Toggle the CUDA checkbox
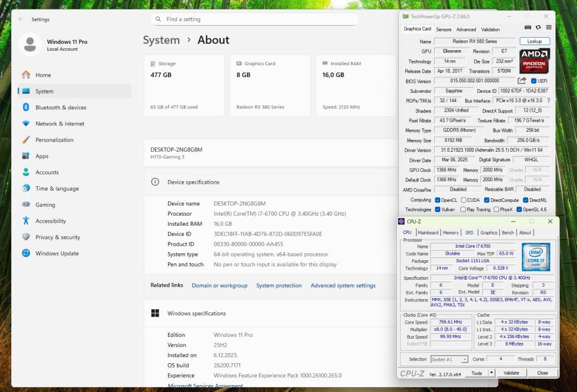Image resolution: width=577 pixels, height=392 pixels. coord(463,200)
